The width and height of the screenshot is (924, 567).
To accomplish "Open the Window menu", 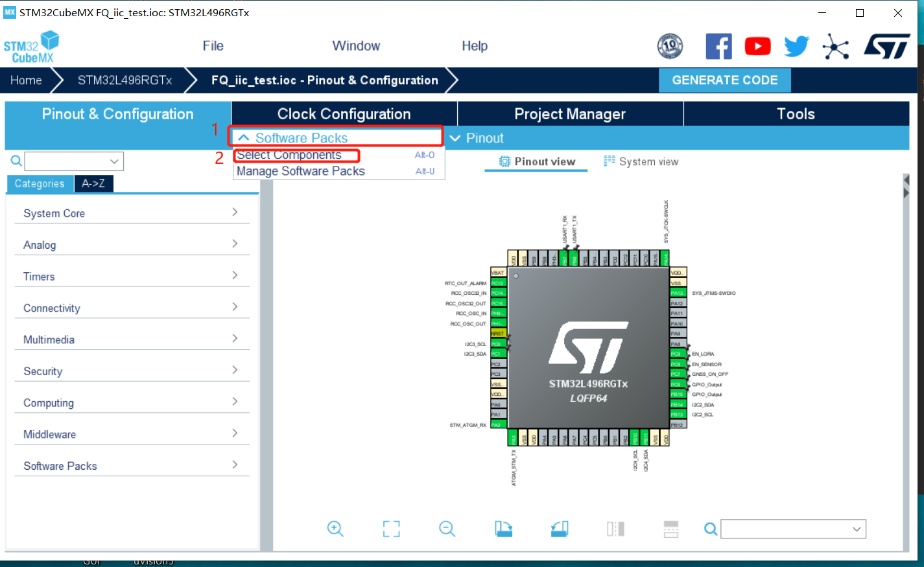I will pos(356,46).
